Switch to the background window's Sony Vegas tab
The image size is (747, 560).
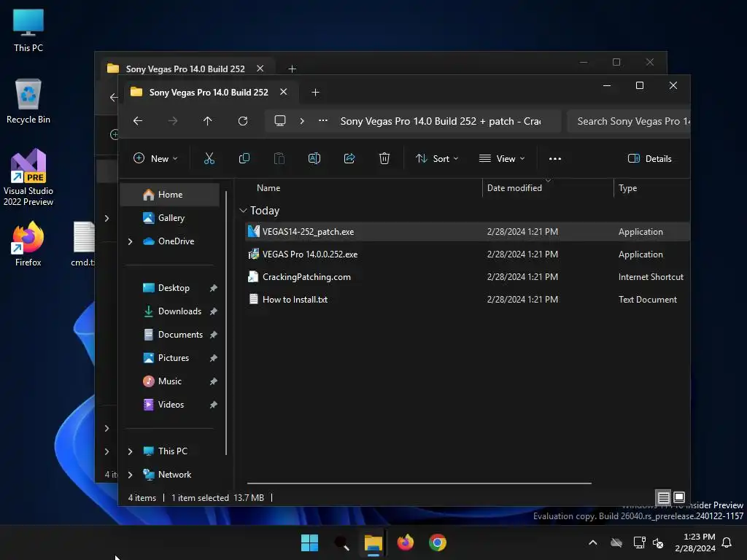coord(185,69)
